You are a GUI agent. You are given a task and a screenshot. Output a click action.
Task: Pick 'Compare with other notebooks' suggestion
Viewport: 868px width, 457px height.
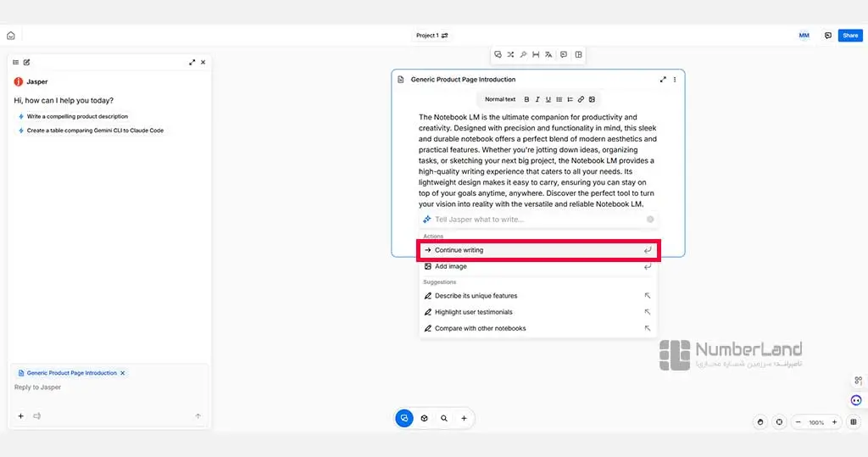(x=538, y=328)
